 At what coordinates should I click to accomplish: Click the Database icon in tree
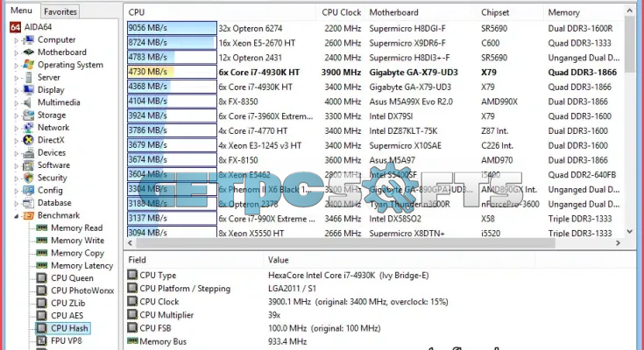[28, 203]
